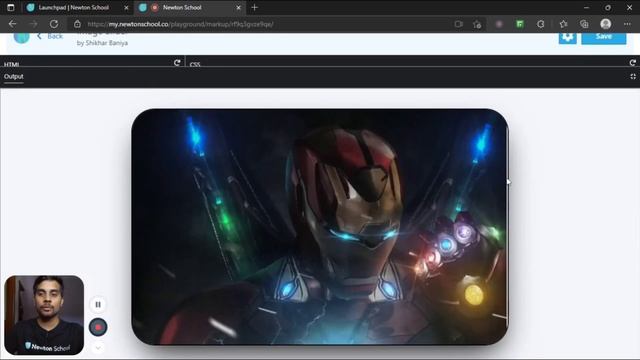The height and width of the screenshot is (360, 640).
Task: View site security lock info
Action: [77, 24]
